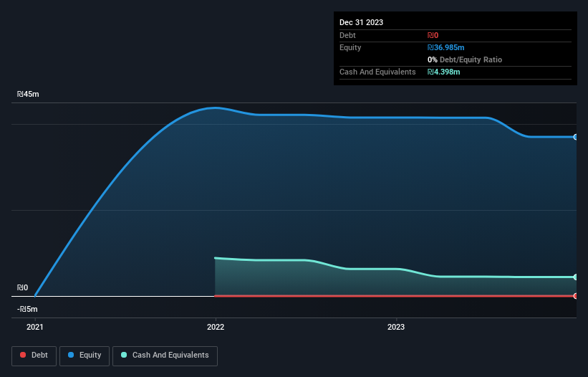This screenshot has height=377, width=588.
Task: Click the red Debt legend dot
Action: point(23,355)
